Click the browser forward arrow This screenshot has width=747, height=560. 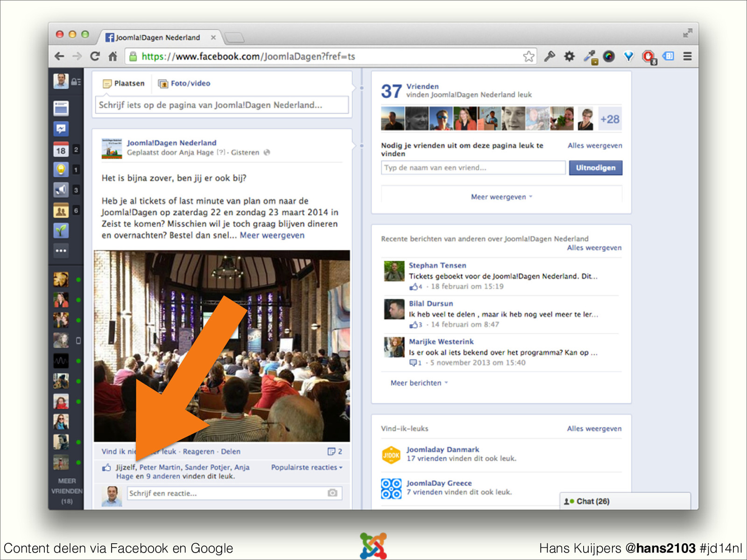(77, 56)
